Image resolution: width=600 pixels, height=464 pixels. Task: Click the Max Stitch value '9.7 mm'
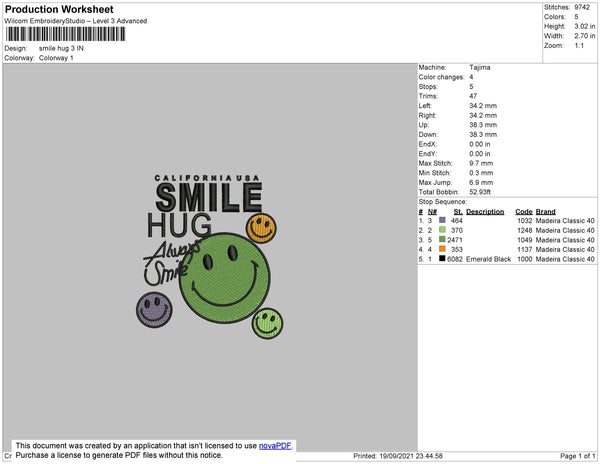[481, 163]
